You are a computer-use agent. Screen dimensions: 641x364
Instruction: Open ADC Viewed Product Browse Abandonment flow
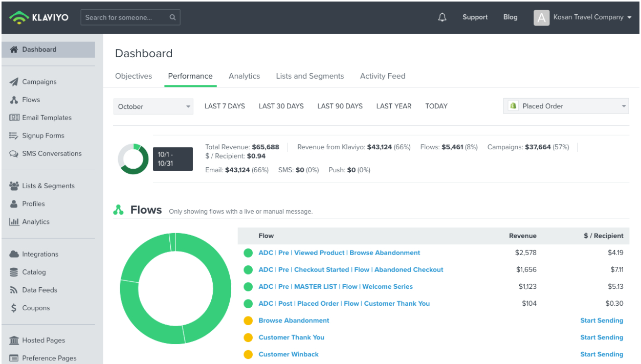(339, 253)
